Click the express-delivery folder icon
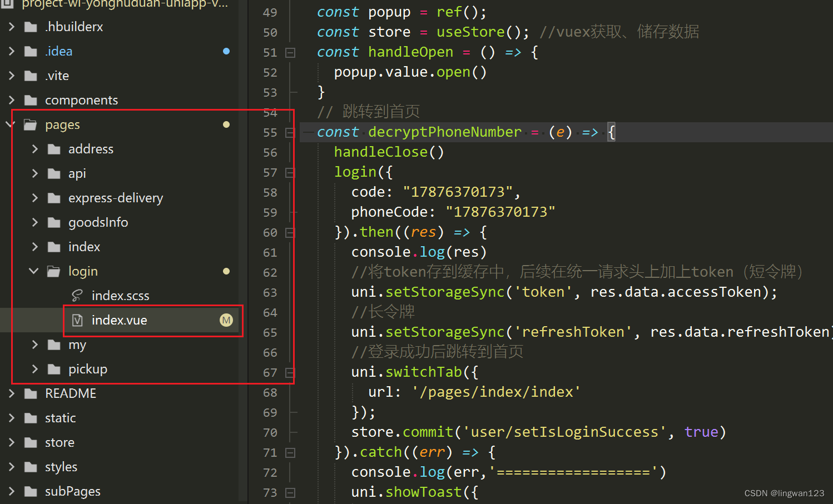Screen dimensions: 833x504 [x=54, y=198]
